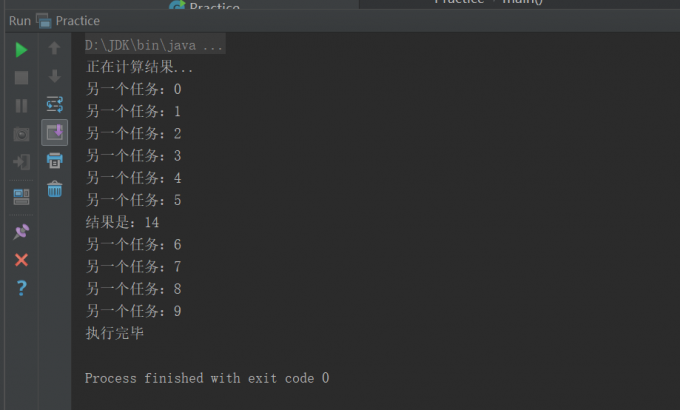
Task: Select the Practice run configuration tab
Action: [x=68, y=20]
